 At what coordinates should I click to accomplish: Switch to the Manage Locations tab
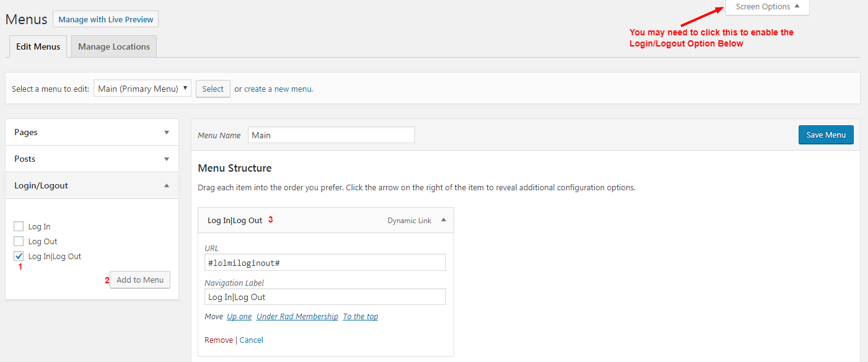pos(114,46)
